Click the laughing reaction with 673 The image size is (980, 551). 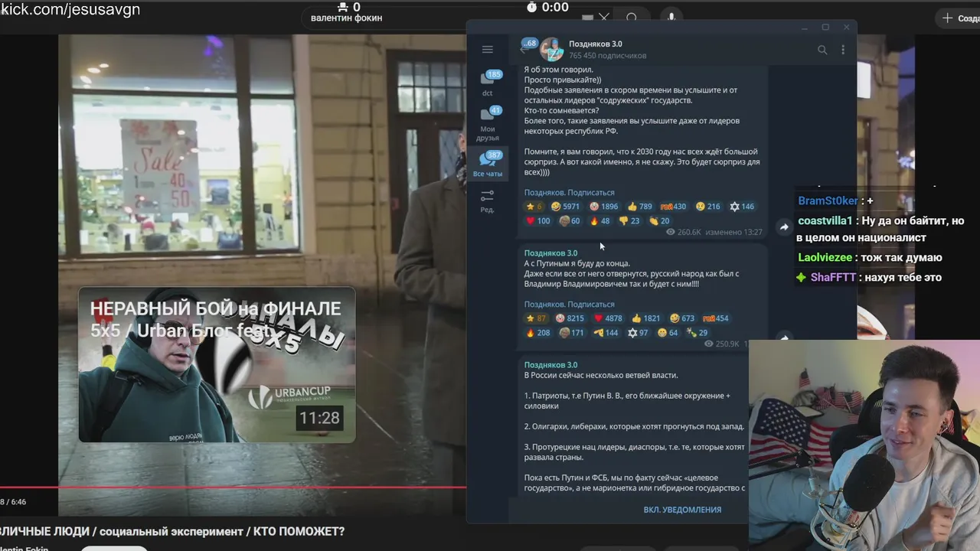(x=682, y=318)
